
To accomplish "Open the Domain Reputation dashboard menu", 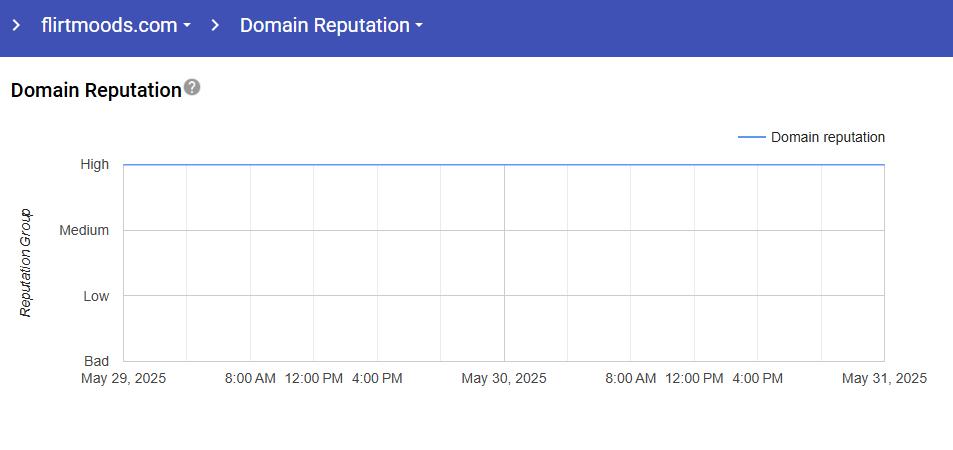I will [x=324, y=26].
